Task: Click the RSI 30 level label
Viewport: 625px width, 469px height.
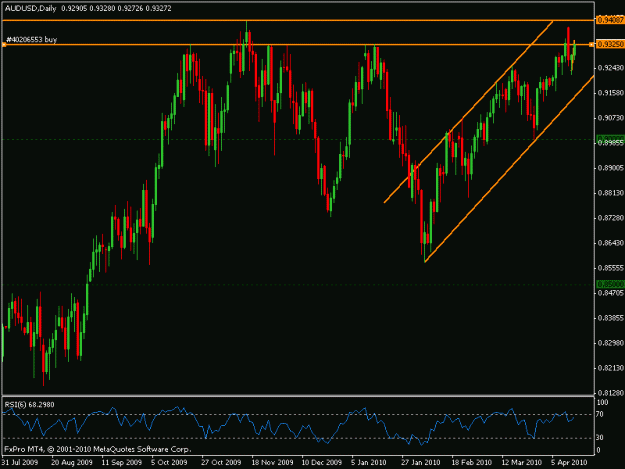Action: click(x=600, y=438)
